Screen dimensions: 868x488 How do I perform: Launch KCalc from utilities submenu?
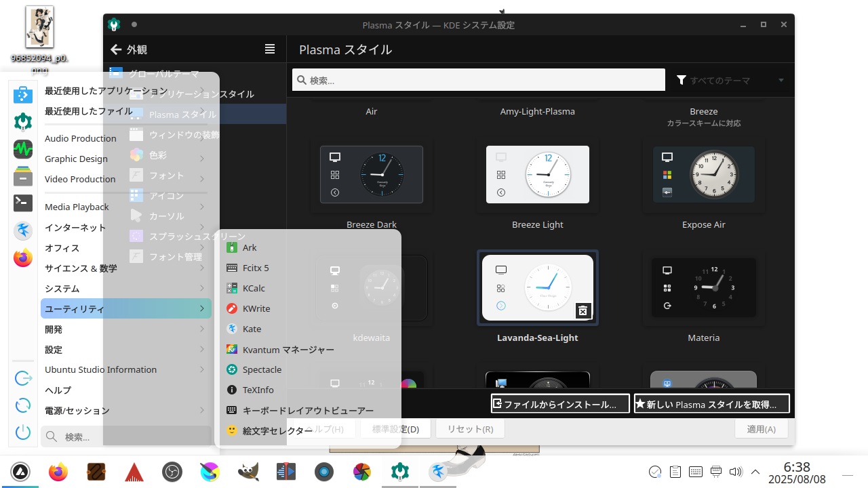click(309, 288)
